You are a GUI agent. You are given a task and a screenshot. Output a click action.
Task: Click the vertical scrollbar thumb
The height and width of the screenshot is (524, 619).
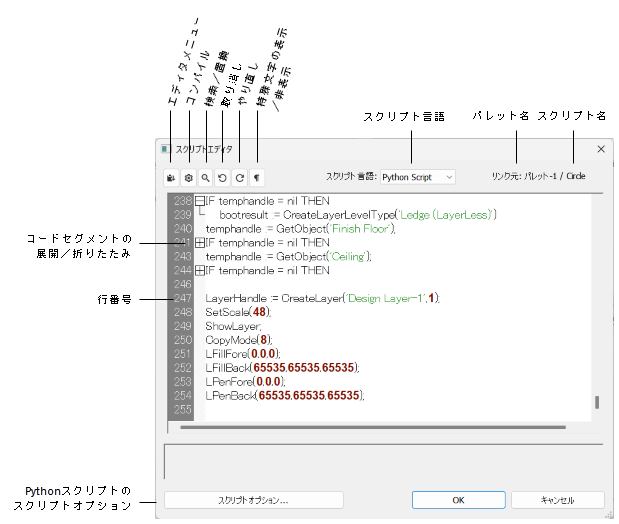point(597,402)
